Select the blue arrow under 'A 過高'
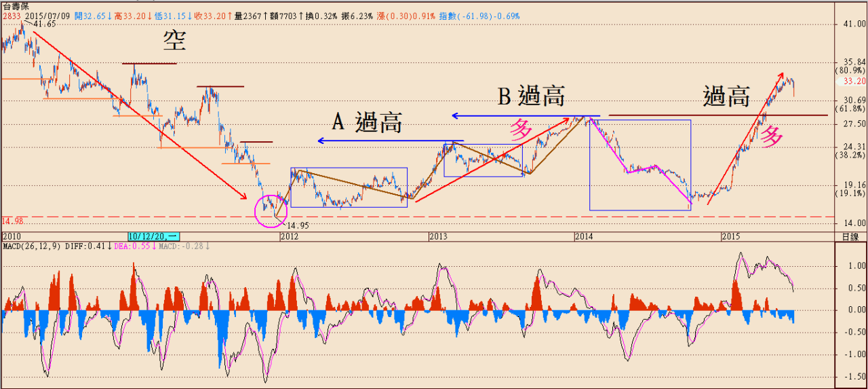 tap(390, 141)
